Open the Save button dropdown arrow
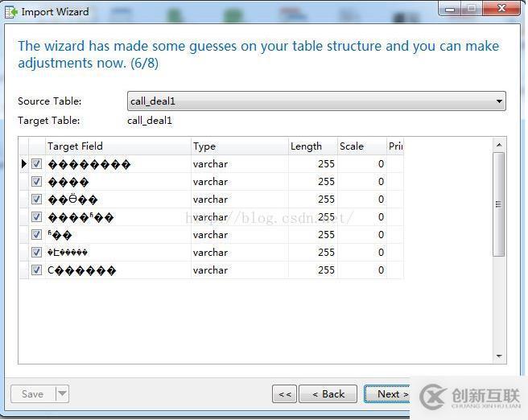The image size is (528, 420). pos(62,393)
